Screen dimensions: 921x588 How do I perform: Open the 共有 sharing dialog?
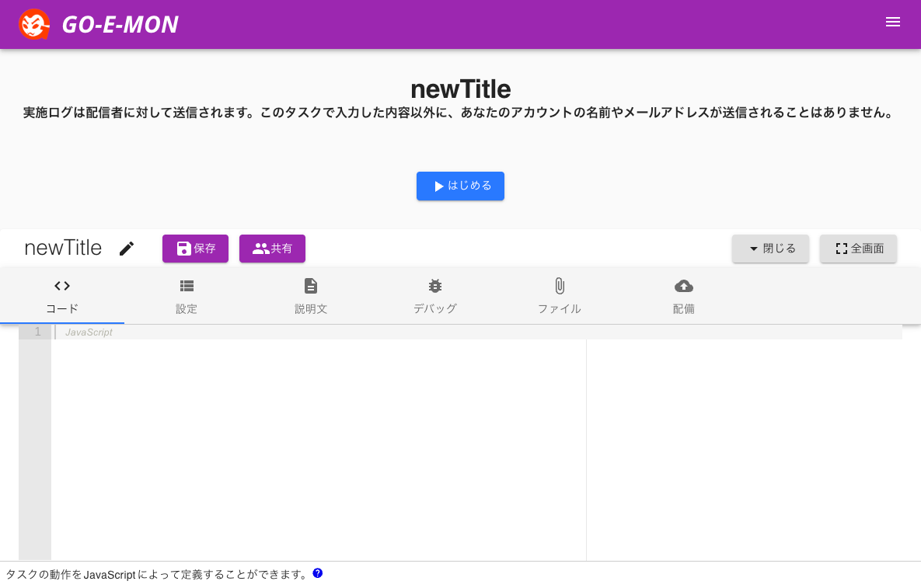point(272,249)
